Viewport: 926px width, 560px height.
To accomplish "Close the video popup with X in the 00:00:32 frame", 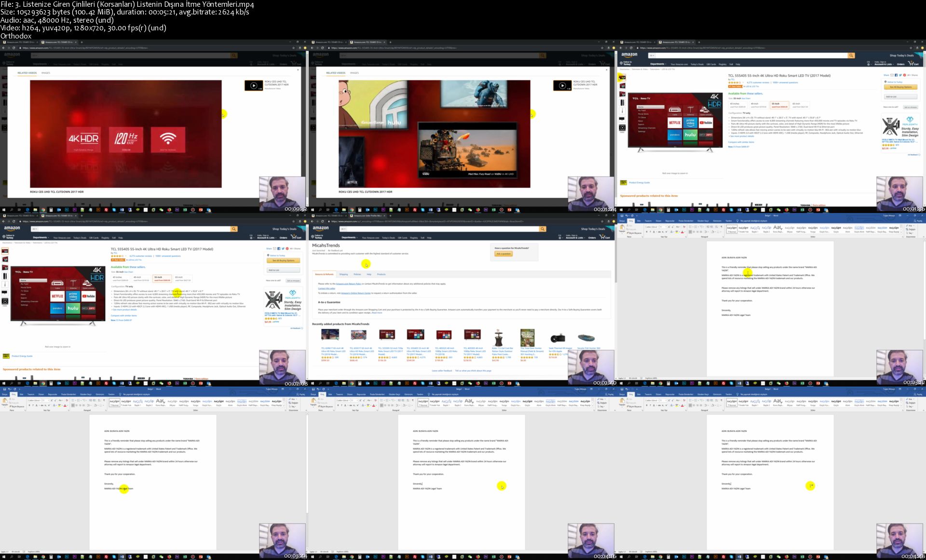I will [298, 69].
